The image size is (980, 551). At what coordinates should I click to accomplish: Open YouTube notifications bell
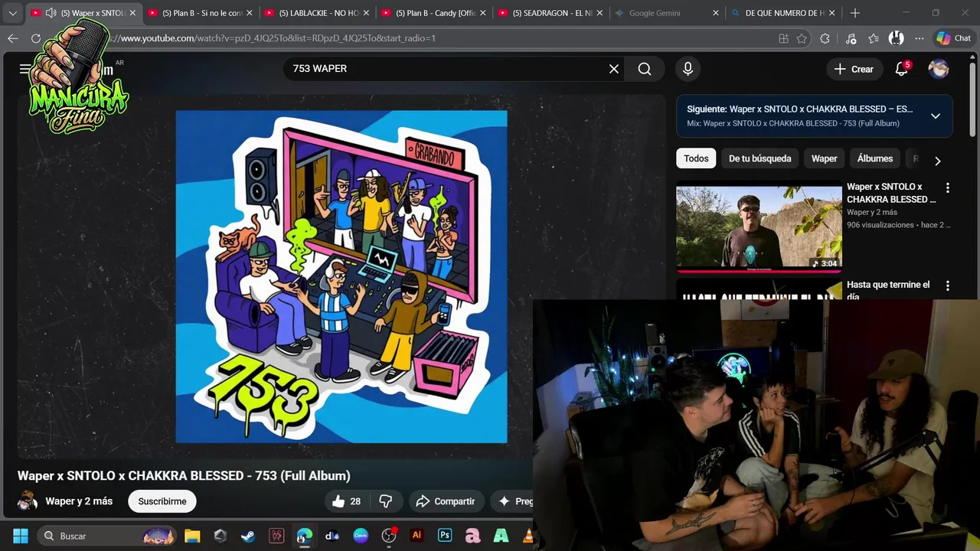pyautogui.click(x=902, y=69)
